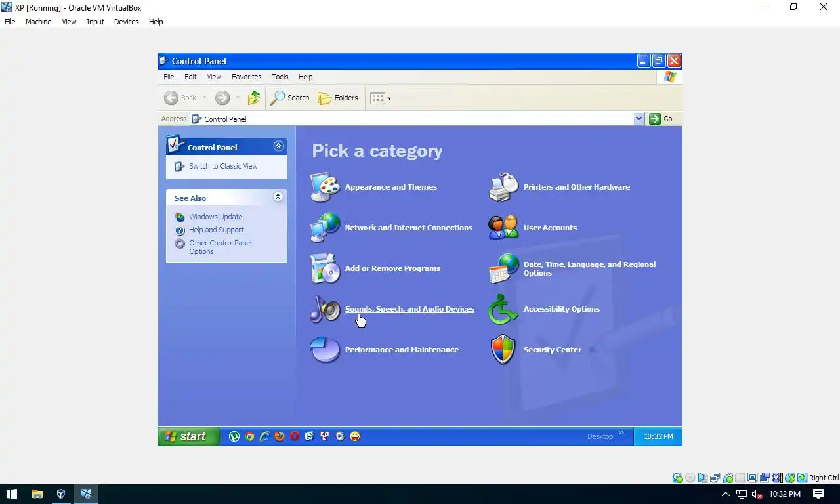Click the VirtualBox USB indicator icon
840x504 pixels.
tap(728, 478)
